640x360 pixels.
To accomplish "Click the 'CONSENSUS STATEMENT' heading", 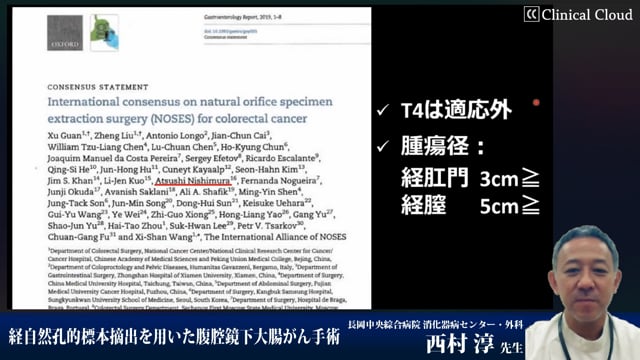I will point(98,87).
